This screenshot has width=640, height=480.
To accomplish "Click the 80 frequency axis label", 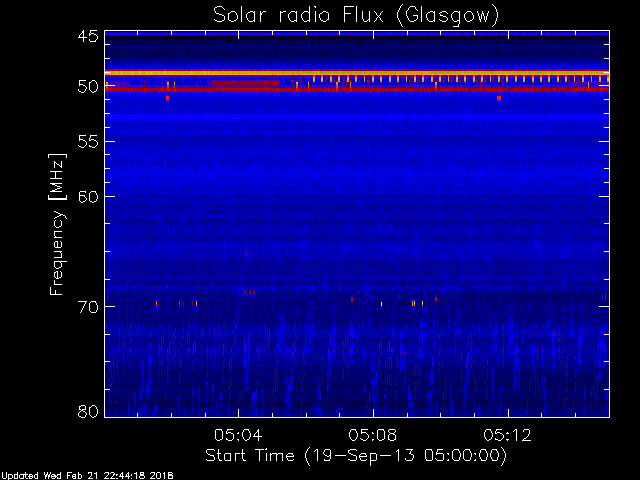I will pyautogui.click(x=88, y=411).
